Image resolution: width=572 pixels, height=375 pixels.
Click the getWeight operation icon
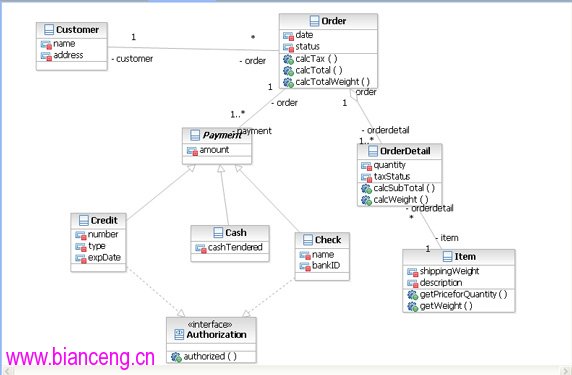coord(413,306)
